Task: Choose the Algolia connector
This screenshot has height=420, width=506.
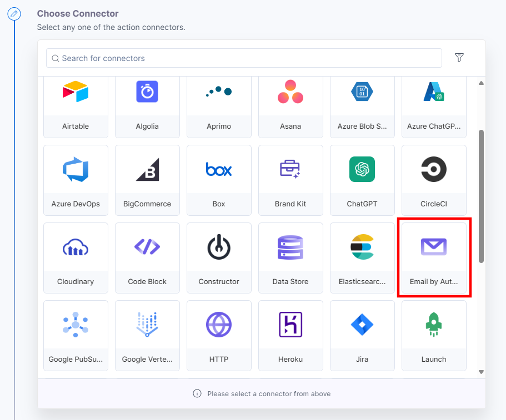Action: point(147,92)
